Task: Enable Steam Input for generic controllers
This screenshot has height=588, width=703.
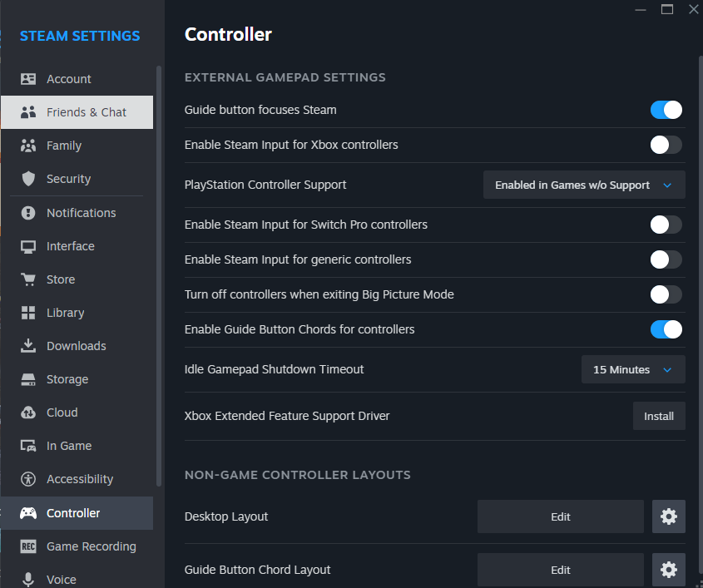Action: point(666,259)
